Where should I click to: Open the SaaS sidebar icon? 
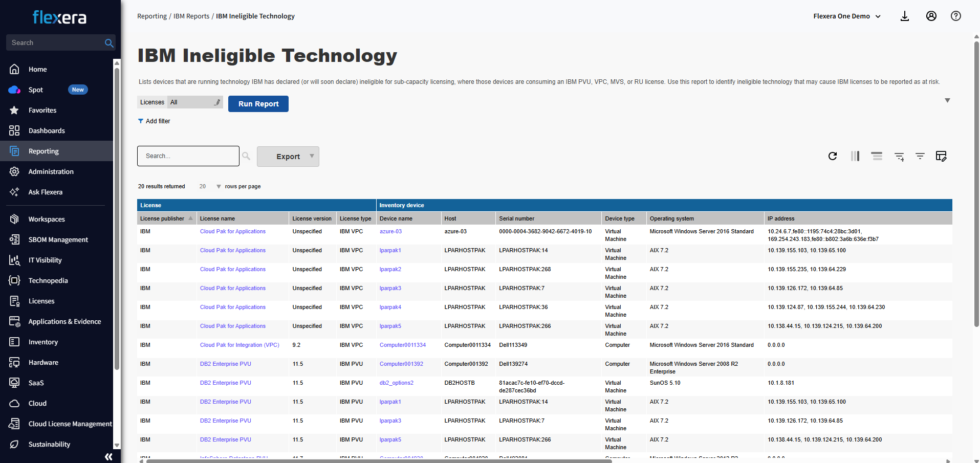pyautogui.click(x=14, y=383)
